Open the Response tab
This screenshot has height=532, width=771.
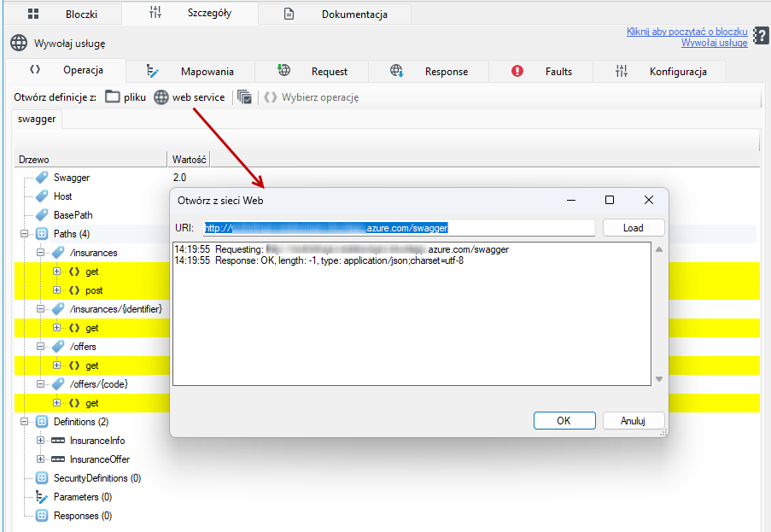coord(429,71)
